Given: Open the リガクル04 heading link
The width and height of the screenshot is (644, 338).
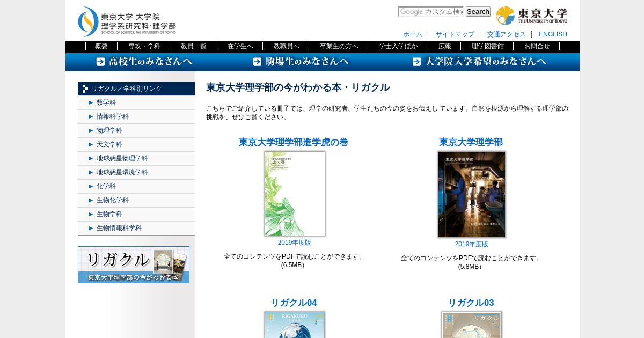Looking at the screenshot, I should 294,303.
